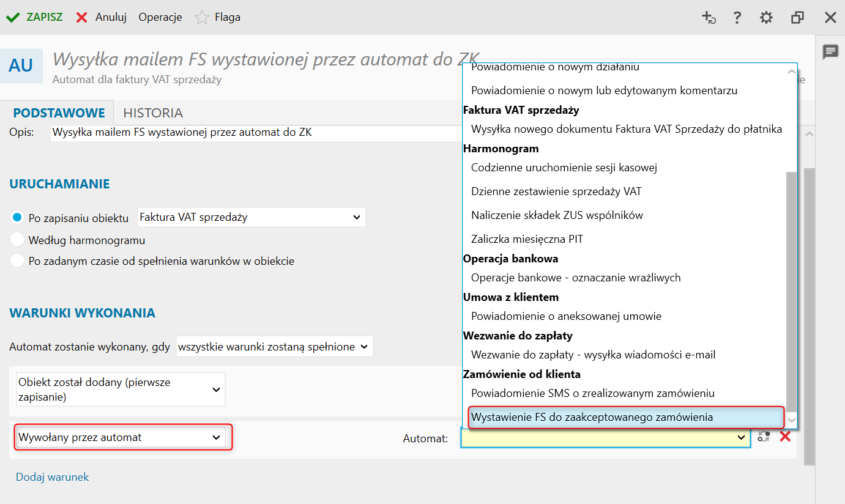Viewport: 845px width, 504px height.
Task: Delete the condition with the red X icon
Action: tap(785, 437)
